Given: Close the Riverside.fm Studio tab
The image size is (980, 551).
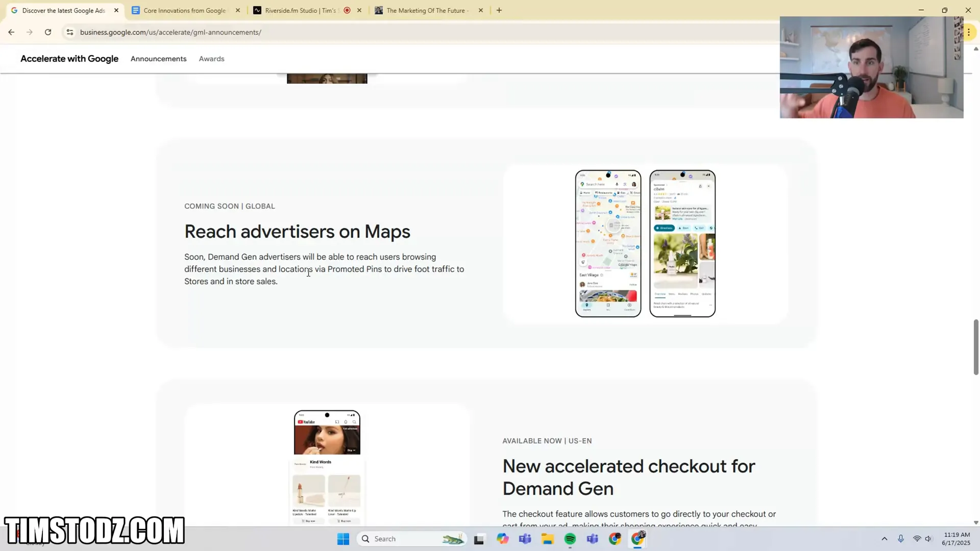Looking at the screenshot, I should click(x=359, y=10).
